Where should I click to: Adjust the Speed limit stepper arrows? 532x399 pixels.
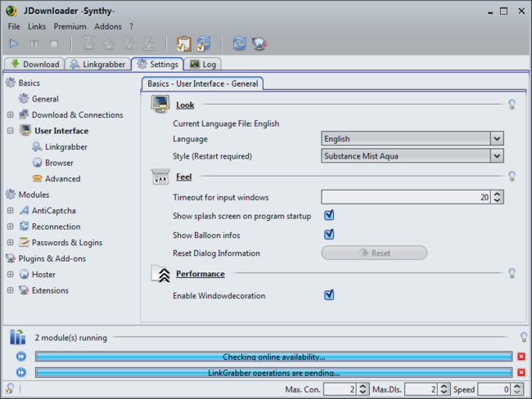(x=517, y=389)
